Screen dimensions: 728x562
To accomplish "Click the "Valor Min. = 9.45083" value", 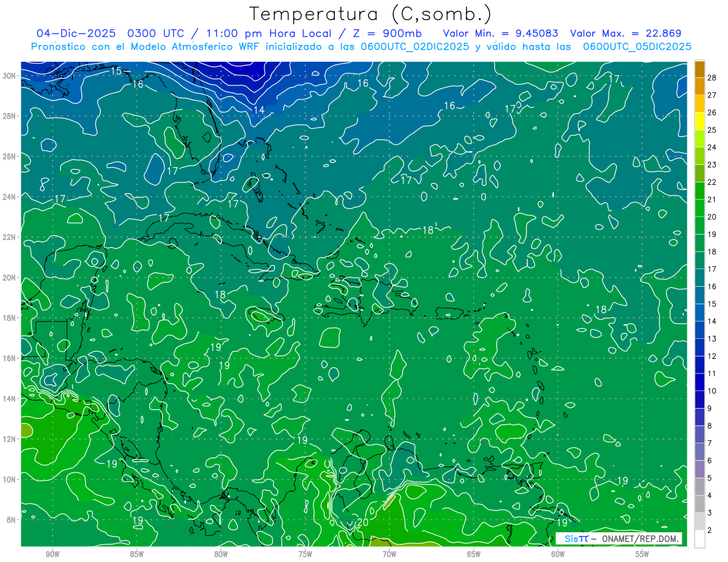I will (x=500, y=33).
